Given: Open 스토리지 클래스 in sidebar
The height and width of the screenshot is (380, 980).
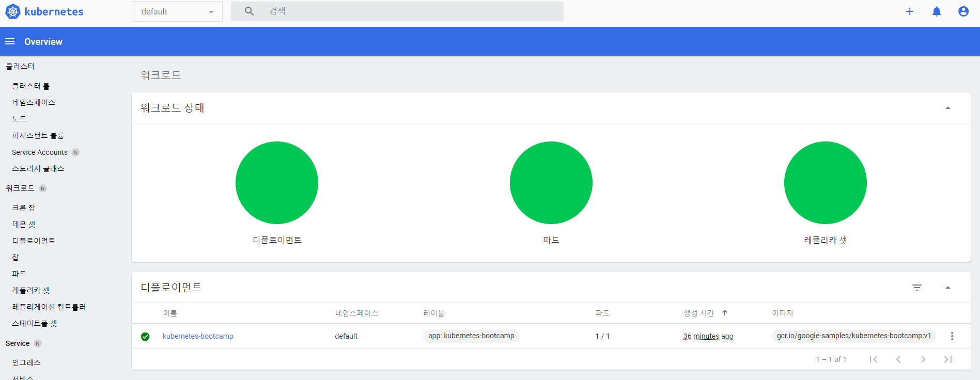Looking at the screenshot, I should 38,168.
